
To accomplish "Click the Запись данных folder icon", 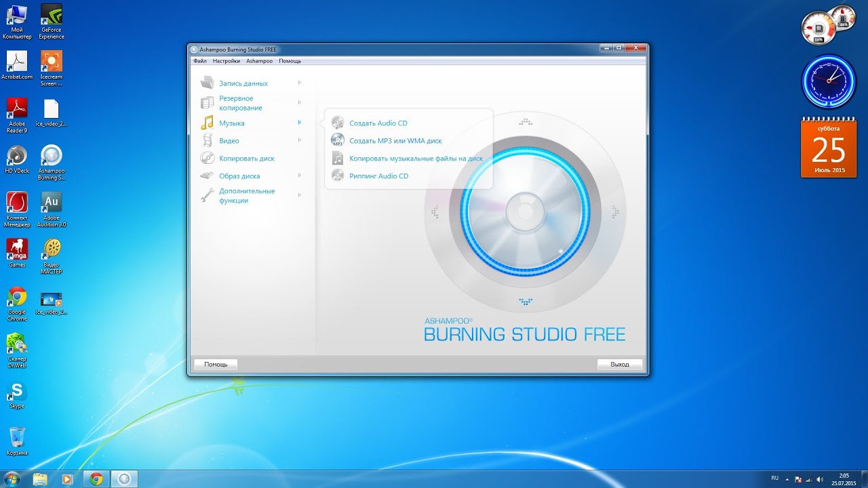I will [208, 83].
